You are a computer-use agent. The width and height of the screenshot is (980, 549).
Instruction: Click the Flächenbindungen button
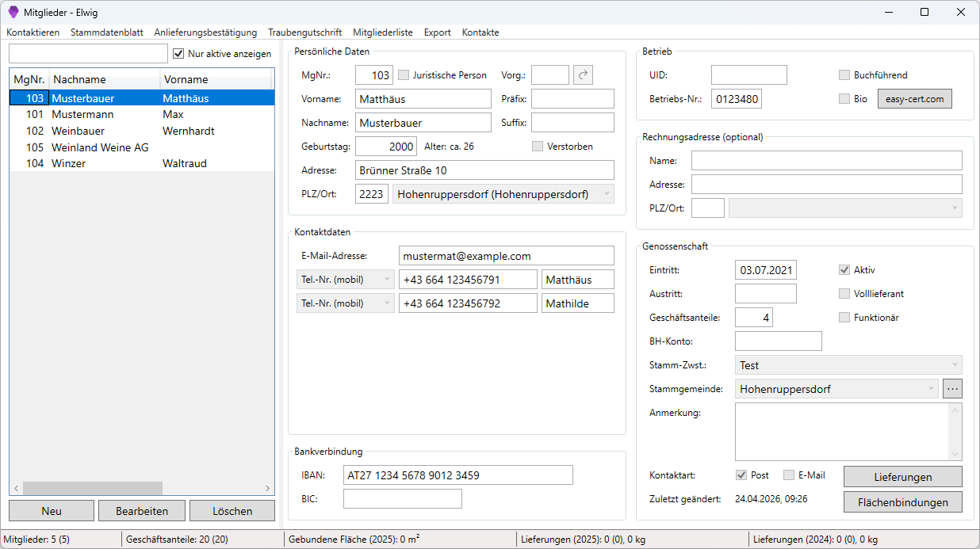903,502
